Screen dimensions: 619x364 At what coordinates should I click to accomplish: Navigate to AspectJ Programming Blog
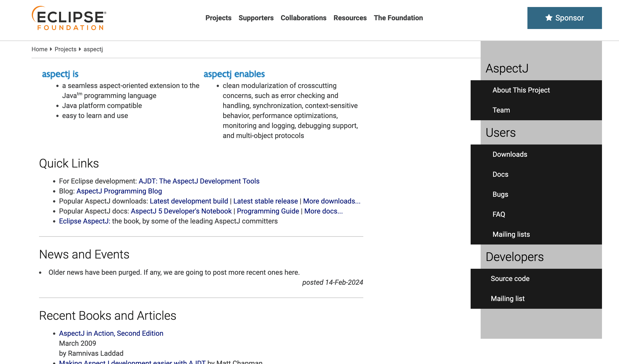click(119, 191)
